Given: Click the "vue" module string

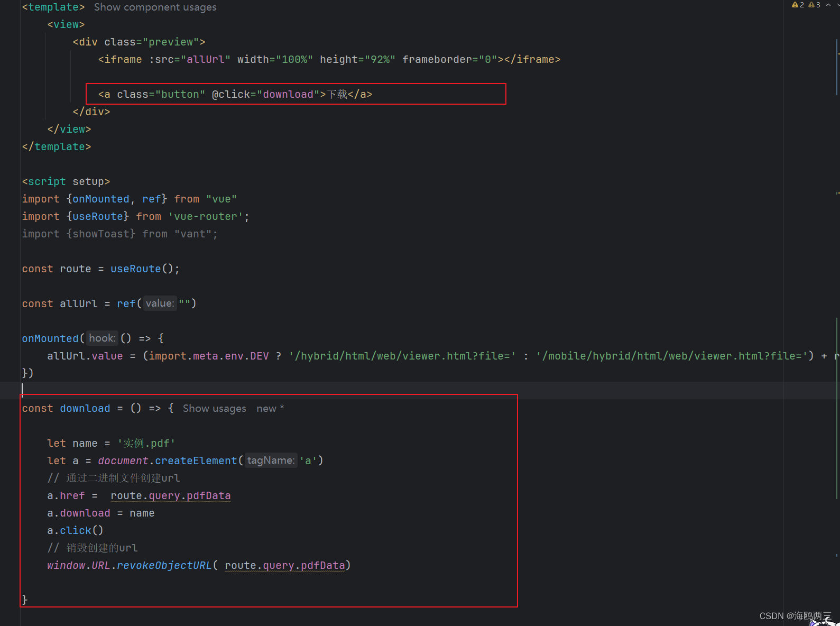Looking at the screenshot, I should coord(221,199).
